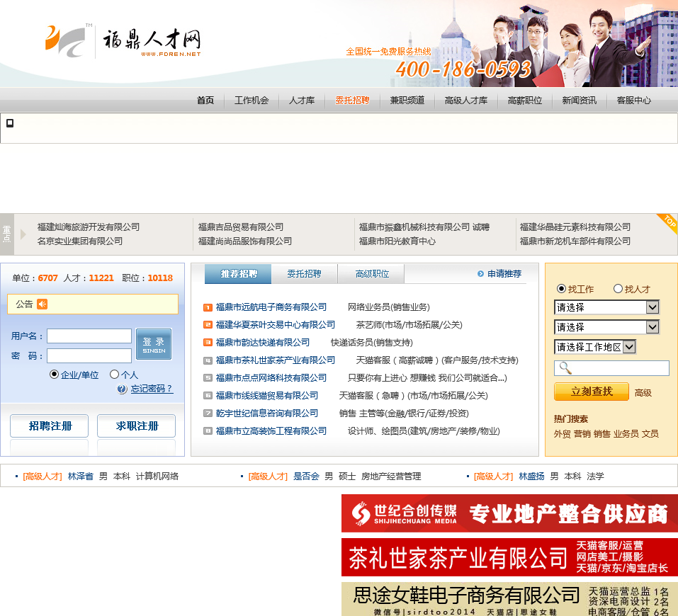
Task: Open the 思途女鞋电子商务有限公司 banner ad
Action: coord(510,599)
